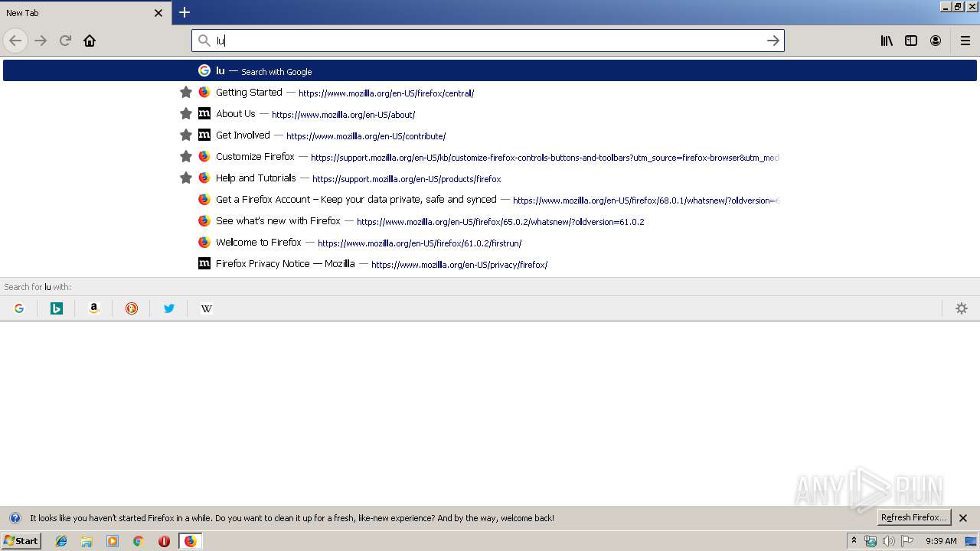The image size is (980, 551).
Task: Click the bookmark star beside Help and Tutorials
Action: pyautogui.click(x=185, y=178)
